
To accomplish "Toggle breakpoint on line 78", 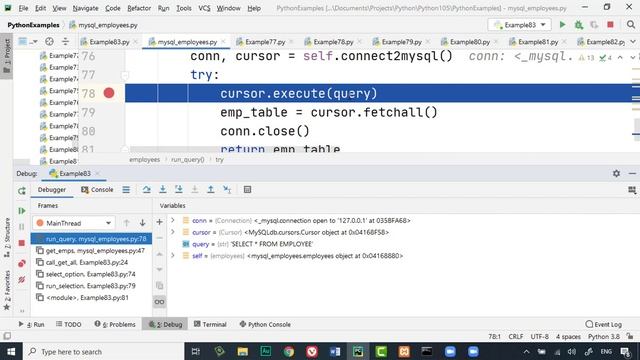I will tap(109, 93).
